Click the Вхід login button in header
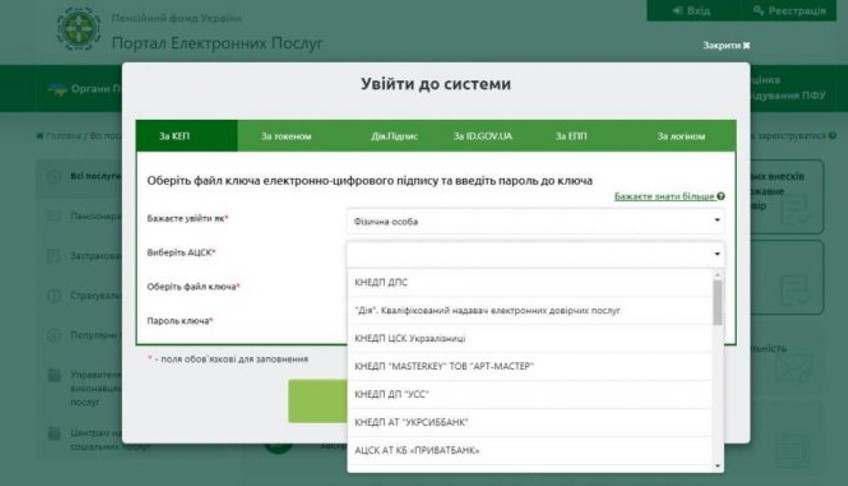The height and width of the screenshot is (486, 848). pyautogui.click(x=693, y=10)
